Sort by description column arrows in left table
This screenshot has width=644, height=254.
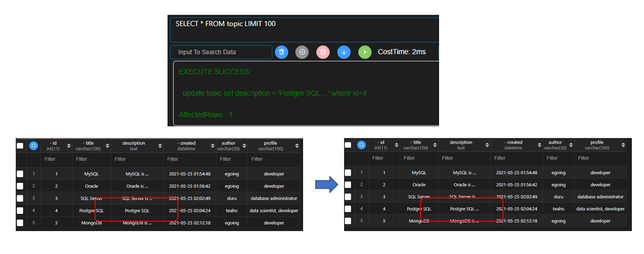pyautogui.click(x=160, y=146)
